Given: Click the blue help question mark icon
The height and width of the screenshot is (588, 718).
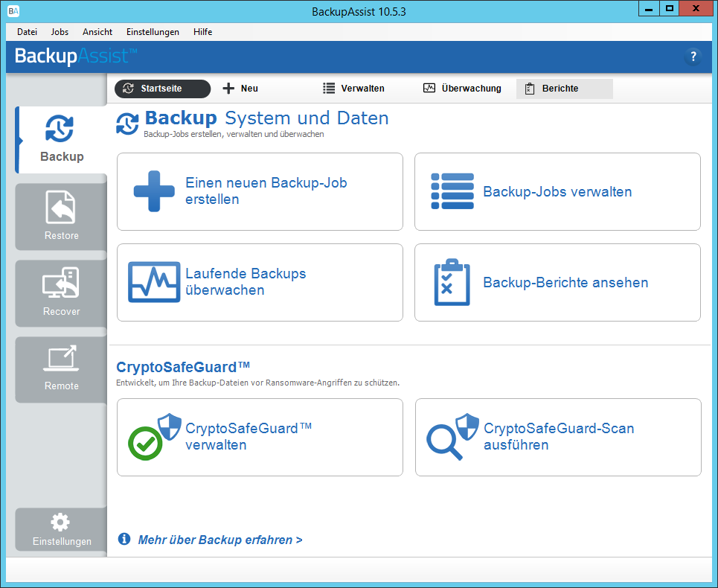Looking at the screenshot, I should [693, 57].
